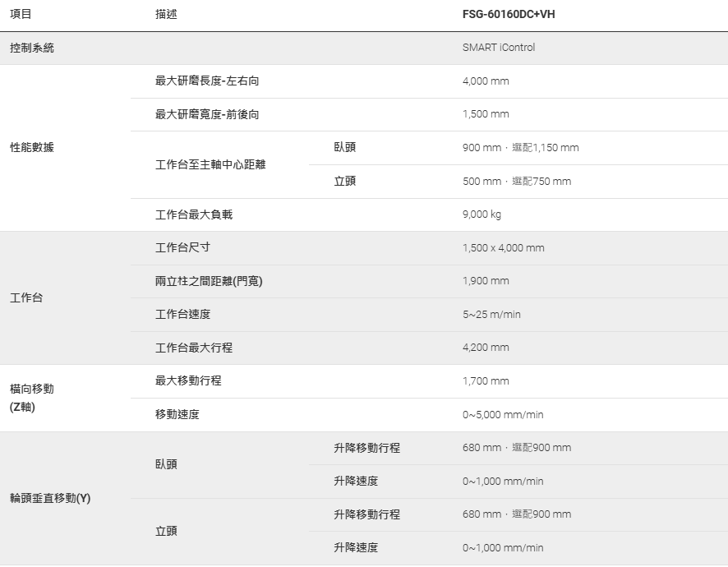The width and height of the screenshot is (728, 567).
Task: Select the 0~5,000 mm/min speed value
Action: pyautogui.click(x=503, y=415)
